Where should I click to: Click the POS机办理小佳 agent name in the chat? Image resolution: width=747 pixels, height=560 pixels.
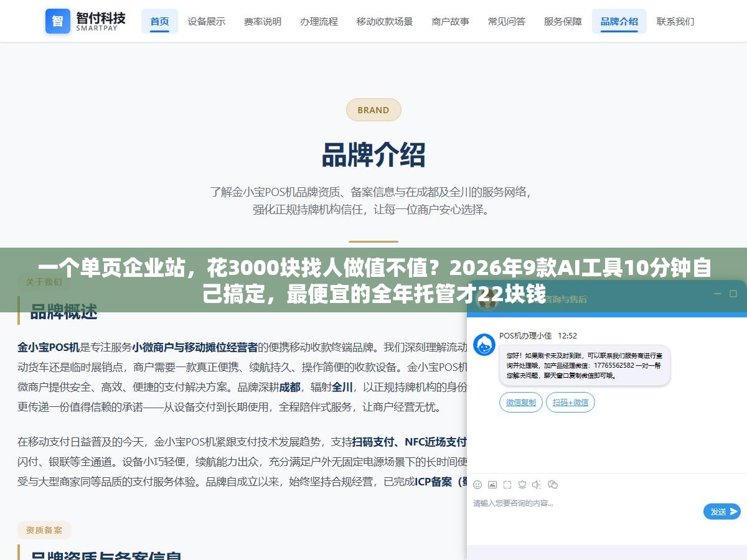click(x=525, y=335)
